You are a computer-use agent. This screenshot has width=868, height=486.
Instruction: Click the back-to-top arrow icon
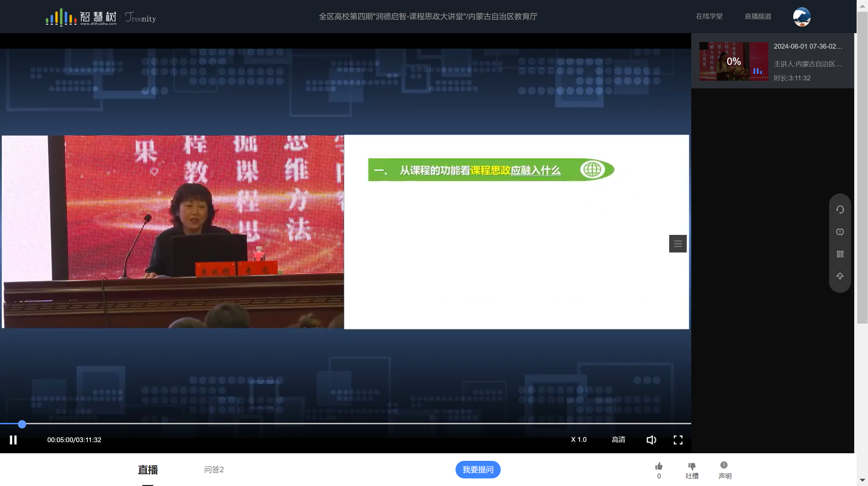840,276
